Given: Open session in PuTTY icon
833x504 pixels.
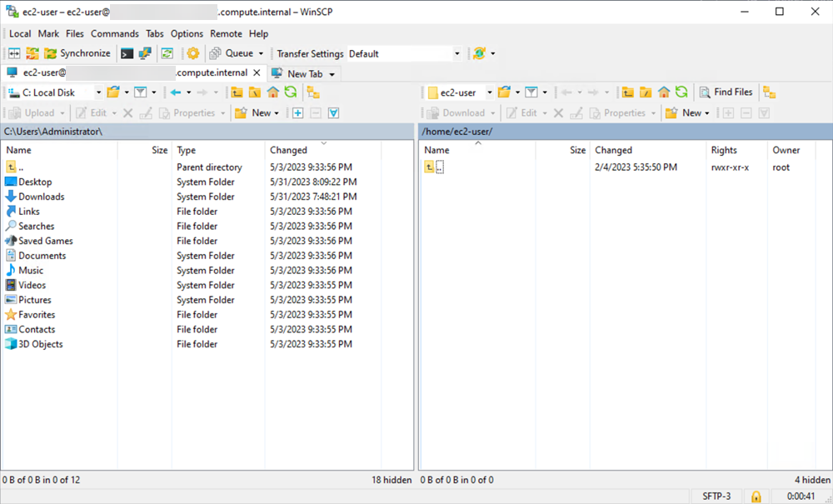Looking at the screenshot, I should coord(144,53).
